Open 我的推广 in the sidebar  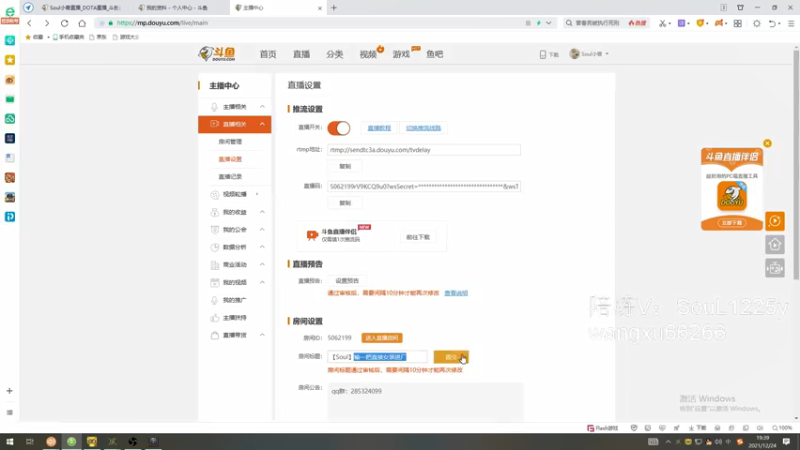click(235, 300)
